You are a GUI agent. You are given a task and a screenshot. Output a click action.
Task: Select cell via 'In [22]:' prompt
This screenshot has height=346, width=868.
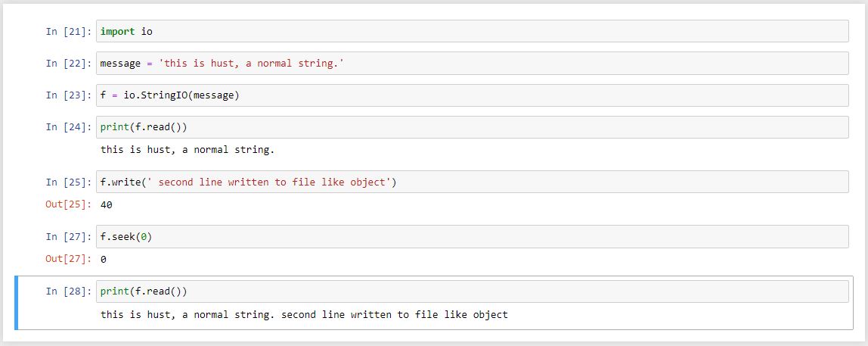tap(68, 64)
